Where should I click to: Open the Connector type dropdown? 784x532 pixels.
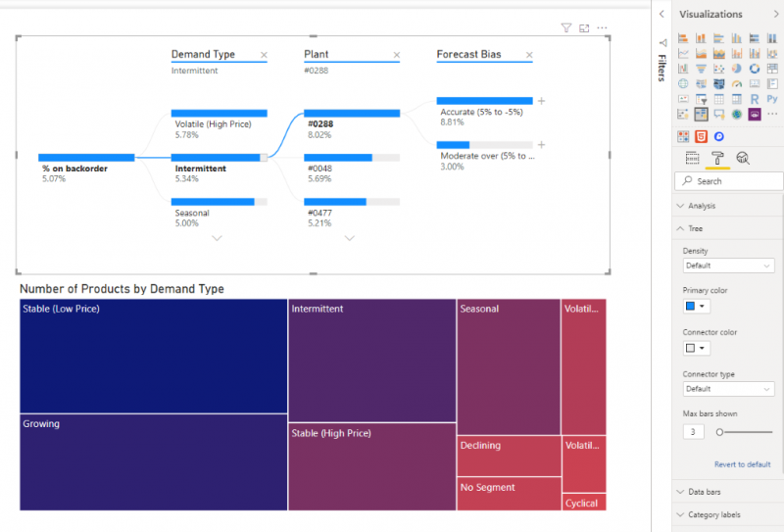[x=728, y=389]
